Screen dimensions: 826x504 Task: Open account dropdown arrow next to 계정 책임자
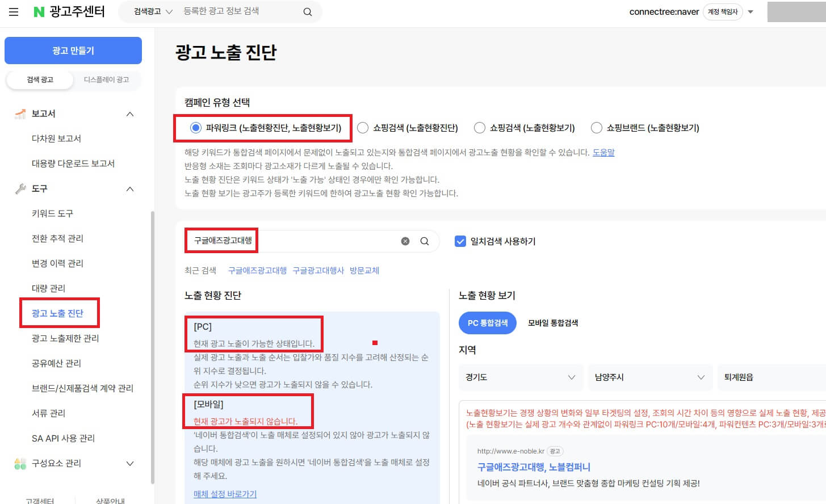pyautogui.click(x=750, y=12)
